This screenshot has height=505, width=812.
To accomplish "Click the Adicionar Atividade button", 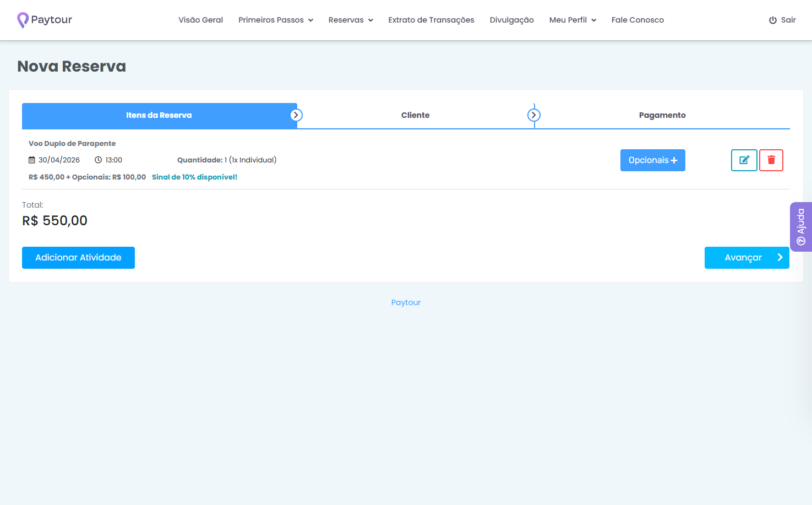I will [78, 258].
